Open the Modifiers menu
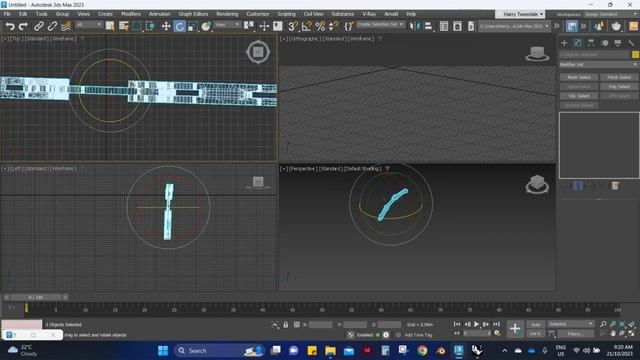This screenshot has width=640, height=360. 131,14
